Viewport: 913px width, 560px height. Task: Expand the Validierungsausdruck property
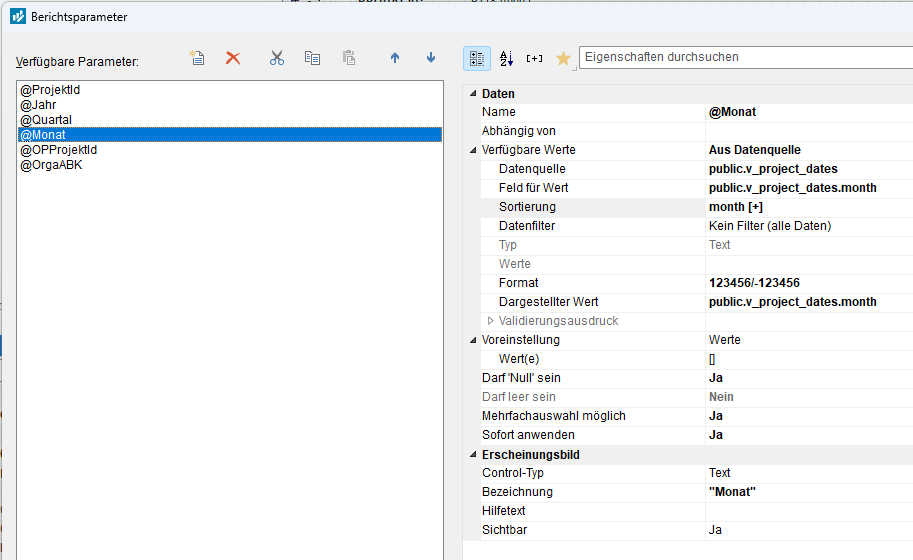point(490,321)
